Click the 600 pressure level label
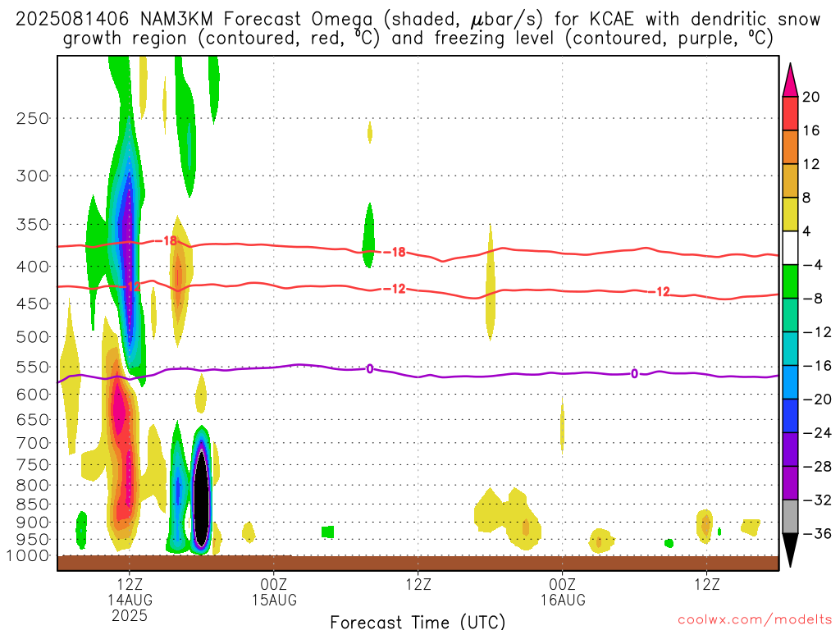 pos(33,395)
